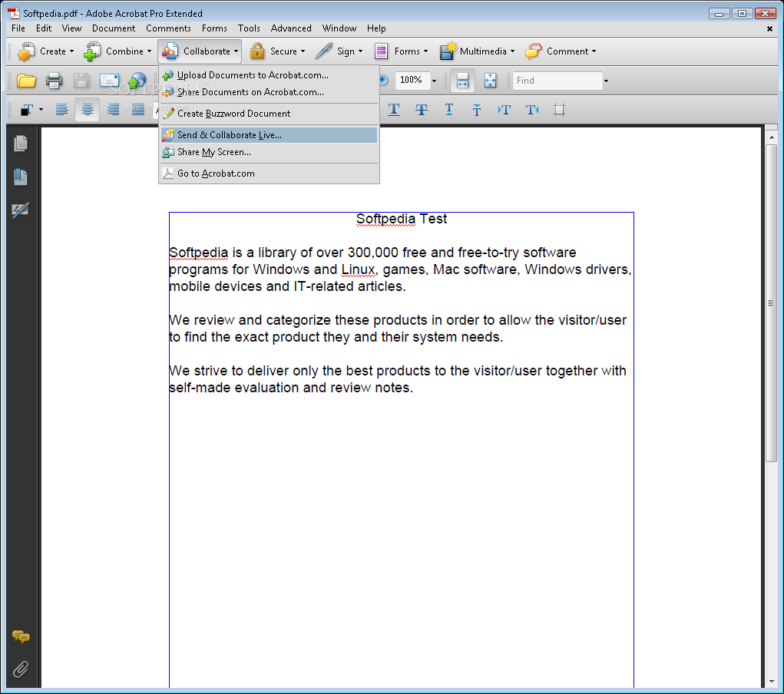Click the underline text icon

click(x=394, y=110)
